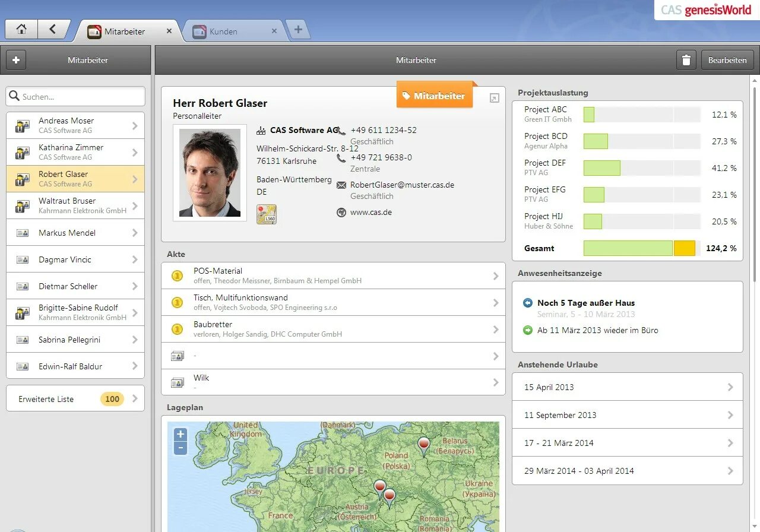The image size is (760, 532).
Task: Click the email envelope icon
Action: point(341,185)
